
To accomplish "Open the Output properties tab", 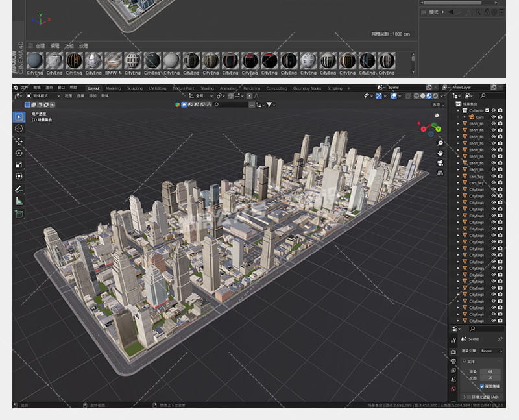I will click(x=453, y=362).
